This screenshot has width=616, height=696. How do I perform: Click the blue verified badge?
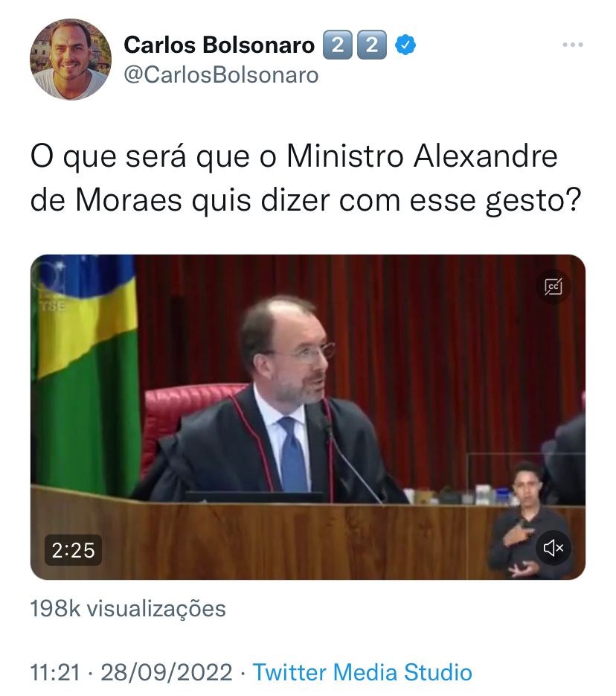click(405, 45)
